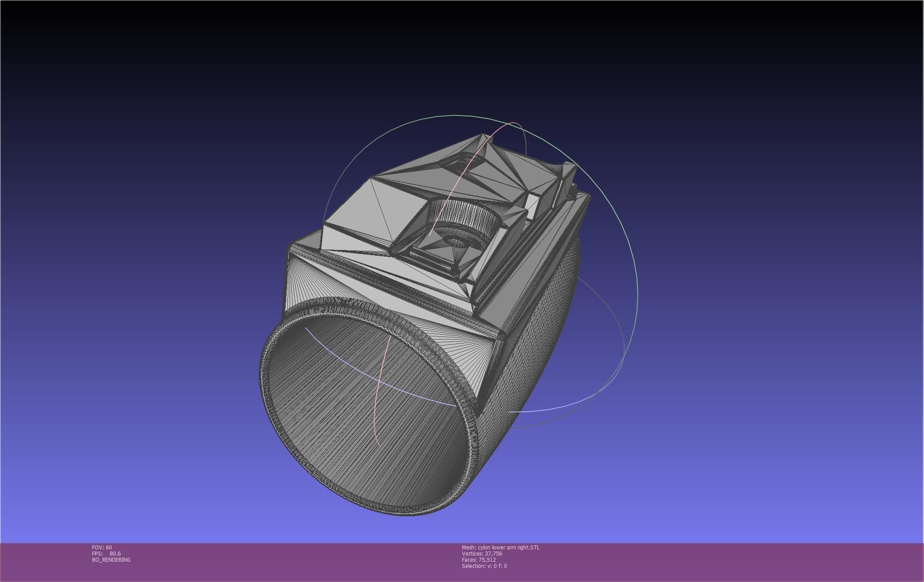924x582 pixels.
Task: Click 'Selection: v: 0 f: 0' text
Action: pos(484,566)
